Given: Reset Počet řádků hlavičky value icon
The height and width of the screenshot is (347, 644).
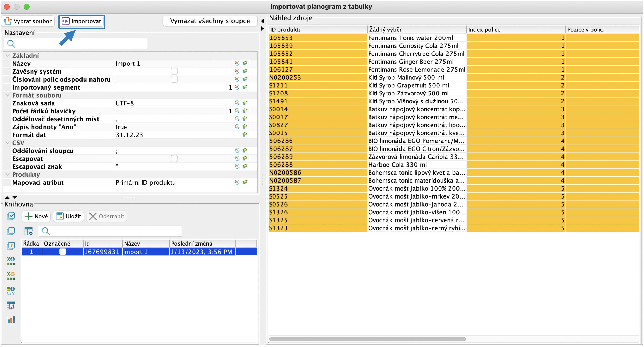Looking at the screenshot, I should coord(237,111).
